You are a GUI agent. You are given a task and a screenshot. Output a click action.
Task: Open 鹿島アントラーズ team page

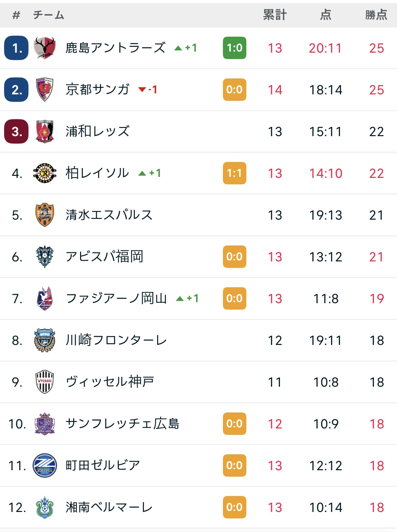[x=115, y=48]
